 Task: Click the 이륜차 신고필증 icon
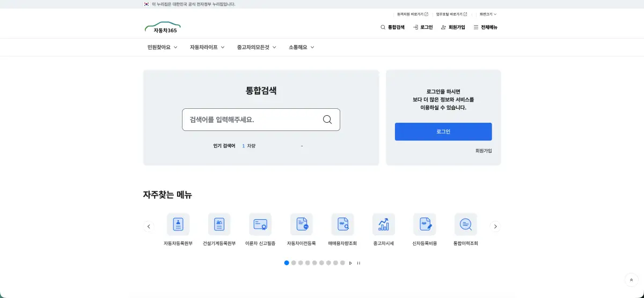click(260, 225)
